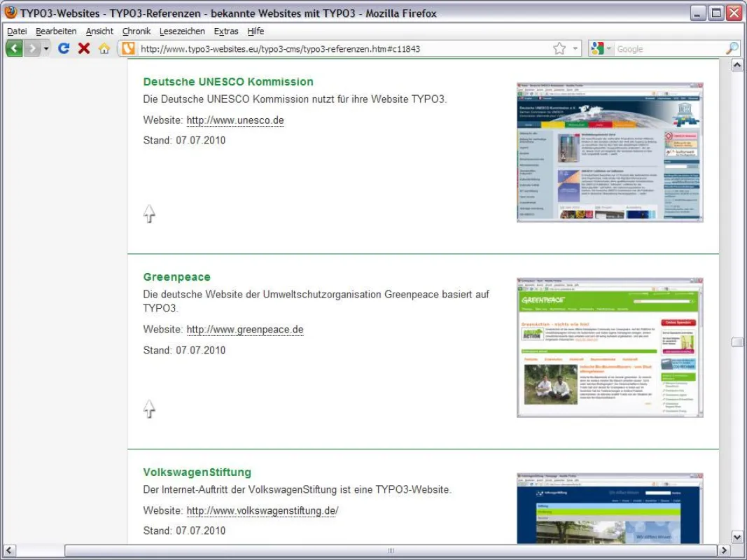
Task: Open the Chronik menu
Action: 137,31
